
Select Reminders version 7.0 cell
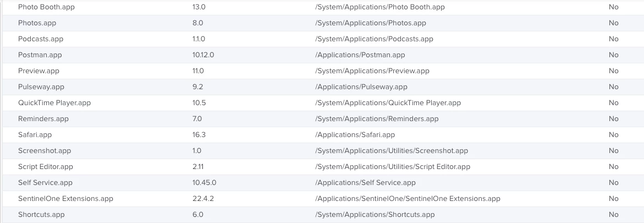197,119
